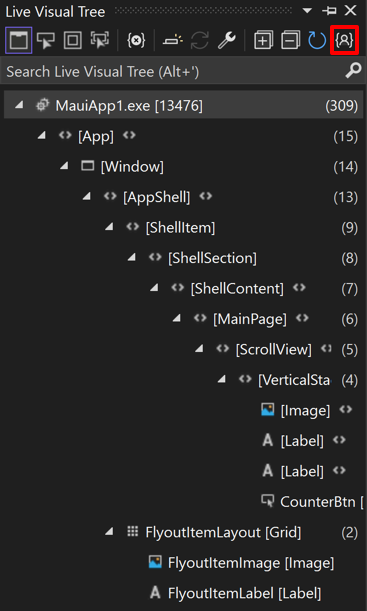Click the Search Live Visual Tree field

(x=173, y=72)
